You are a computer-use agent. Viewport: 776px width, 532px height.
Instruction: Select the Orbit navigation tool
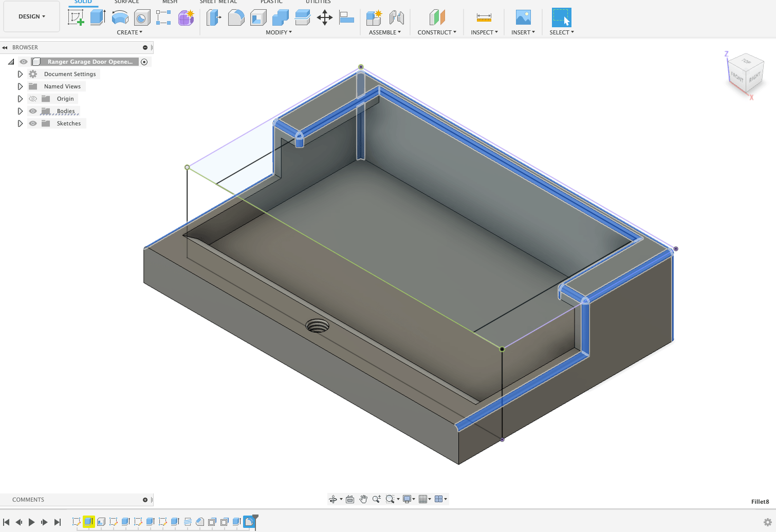(333, 499)
